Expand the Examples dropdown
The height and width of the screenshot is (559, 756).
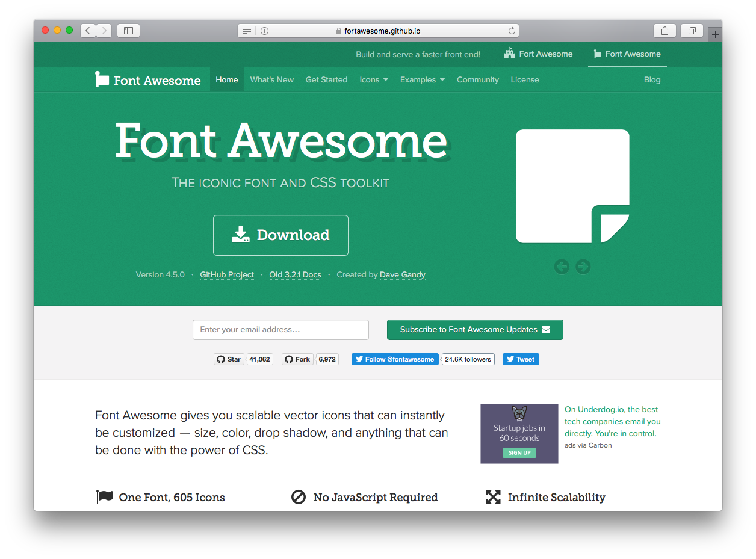(422, 79)
